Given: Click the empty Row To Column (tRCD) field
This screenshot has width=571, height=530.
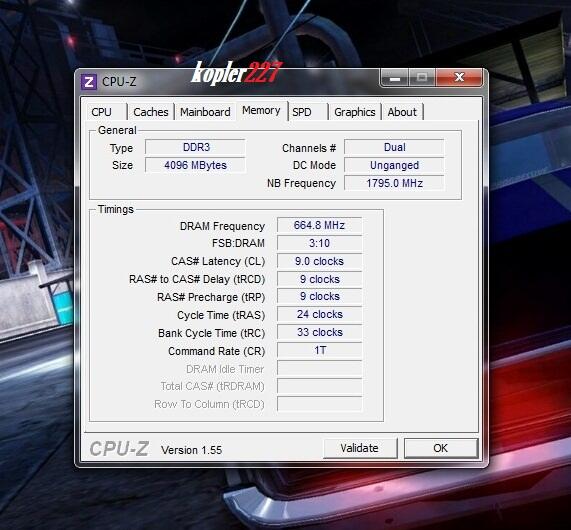Looking at the screenshot, I should coord(319,404).
